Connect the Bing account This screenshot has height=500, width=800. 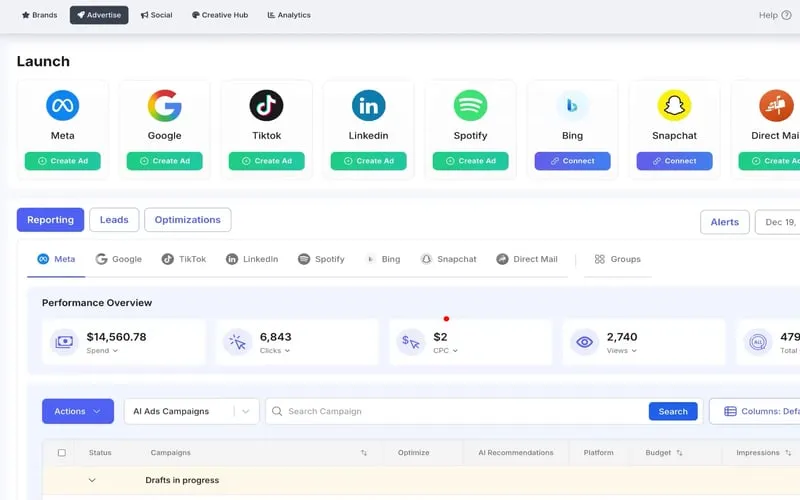coord(572,161)
